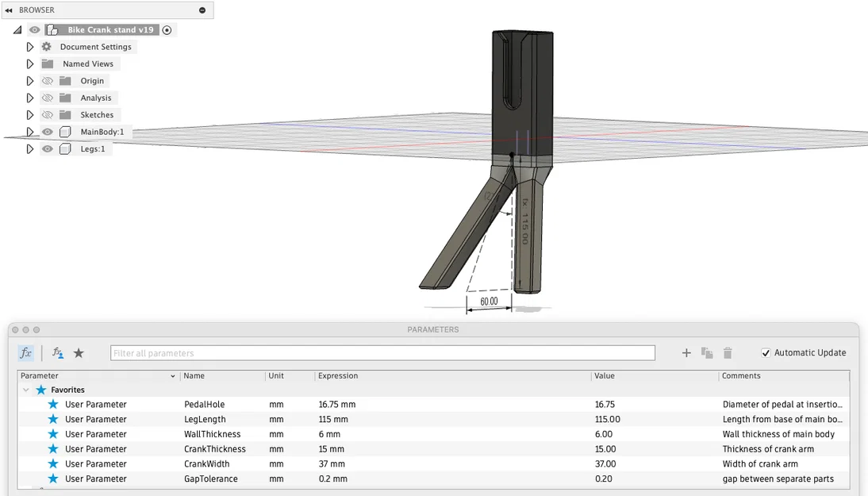Open Document Settings gear icon

click(48, 46)
